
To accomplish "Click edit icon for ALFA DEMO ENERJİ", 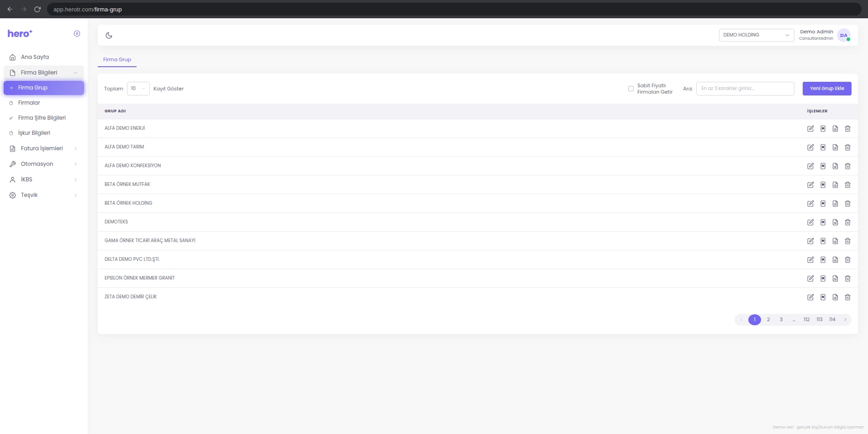I will coord(810,129).
